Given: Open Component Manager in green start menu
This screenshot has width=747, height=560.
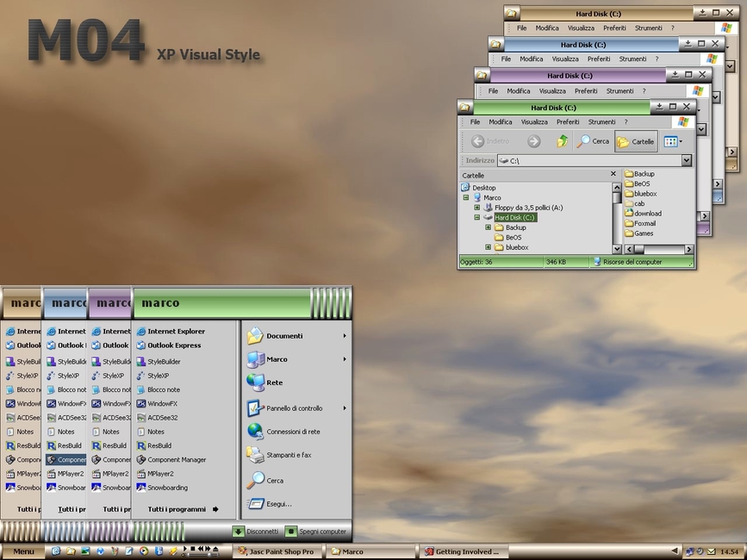Looking at the screenshot, I should pyautogui.click(x=171, y=459).
